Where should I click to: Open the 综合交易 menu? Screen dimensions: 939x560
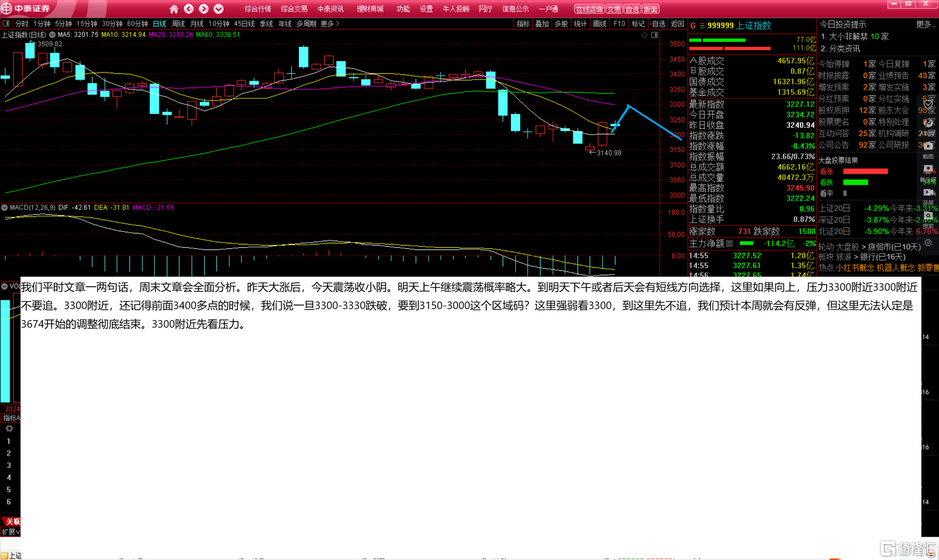(294, 9)
